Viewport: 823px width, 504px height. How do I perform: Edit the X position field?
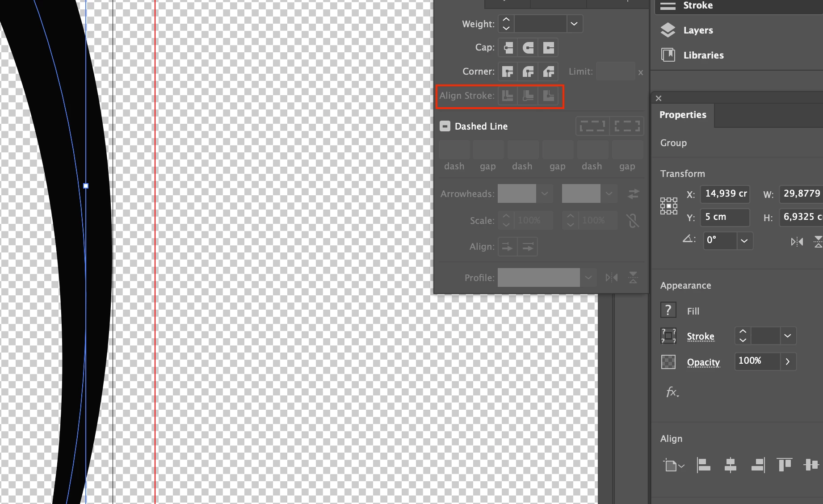[725, 193]
